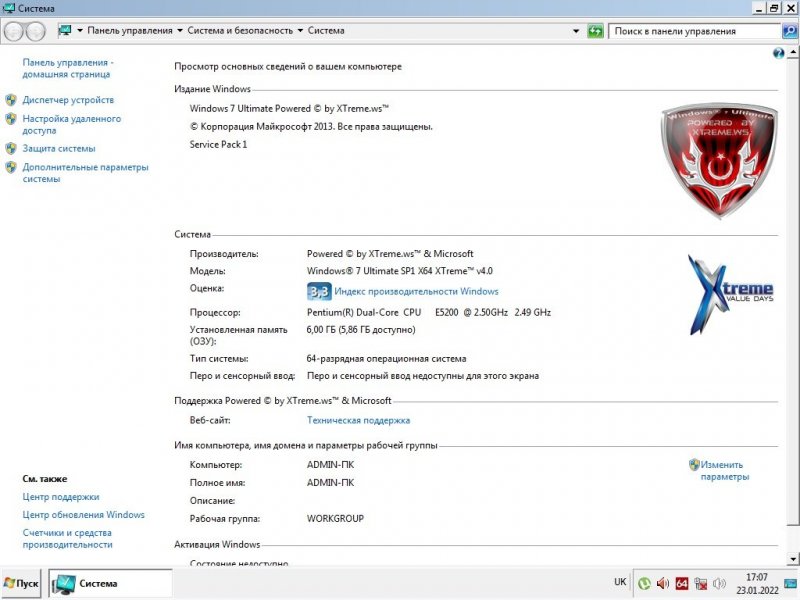Open Диспетчер устройств in the sidebar
The image size is (800, 600).
[x=68, y=100]
